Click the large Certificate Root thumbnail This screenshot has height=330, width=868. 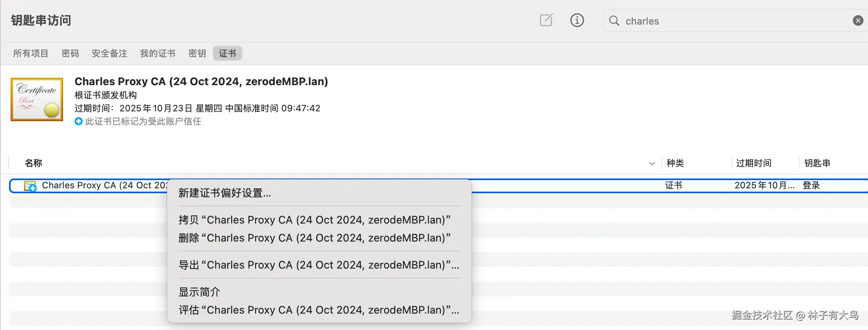(37, 99)
